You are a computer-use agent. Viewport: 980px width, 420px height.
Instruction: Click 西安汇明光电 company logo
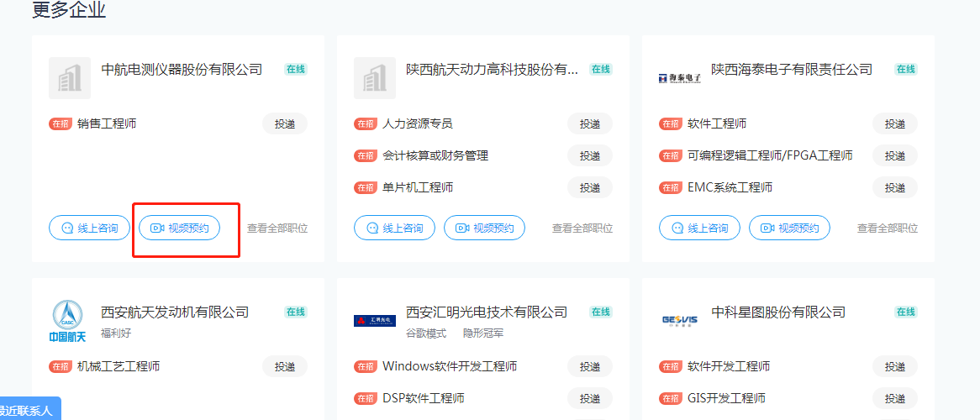click(x=374, y=320)
